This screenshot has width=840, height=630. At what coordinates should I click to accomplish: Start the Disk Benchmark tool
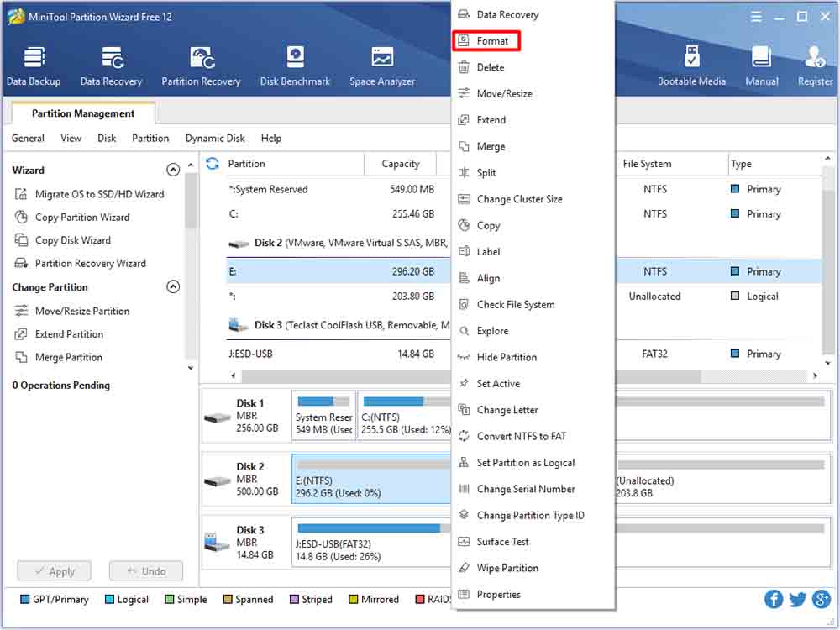(295, 66)
